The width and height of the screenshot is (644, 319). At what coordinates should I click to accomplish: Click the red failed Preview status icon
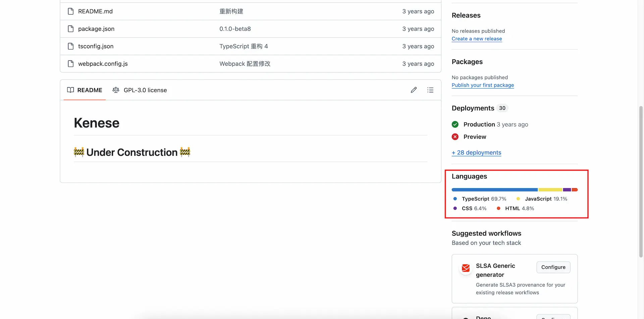[x=455, y=137]
